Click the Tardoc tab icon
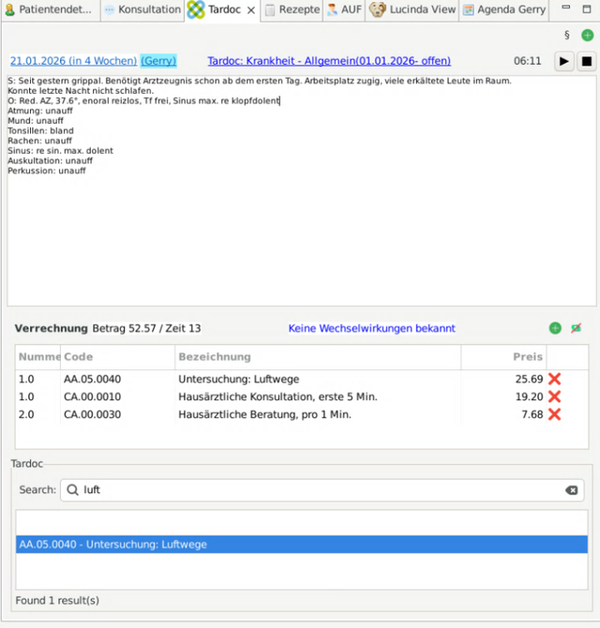The height and width of the screenshot is (628, 600). click(x=196, y=10)
